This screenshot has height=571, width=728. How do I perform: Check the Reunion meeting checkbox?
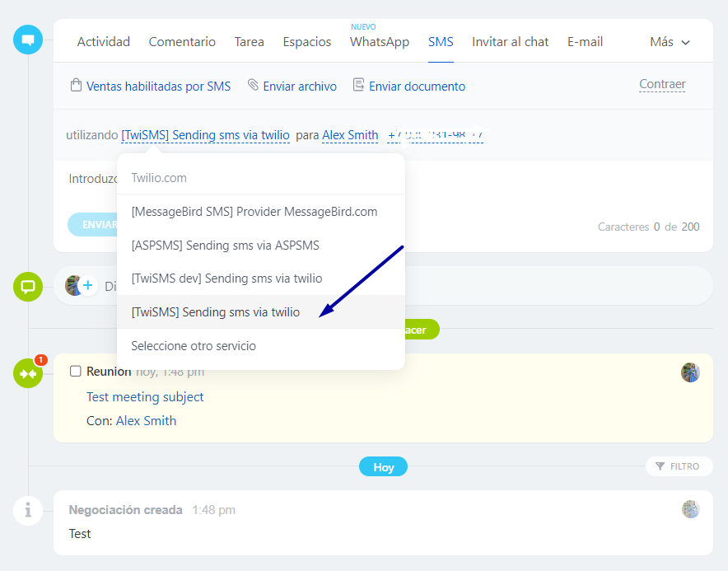(76, 372)
